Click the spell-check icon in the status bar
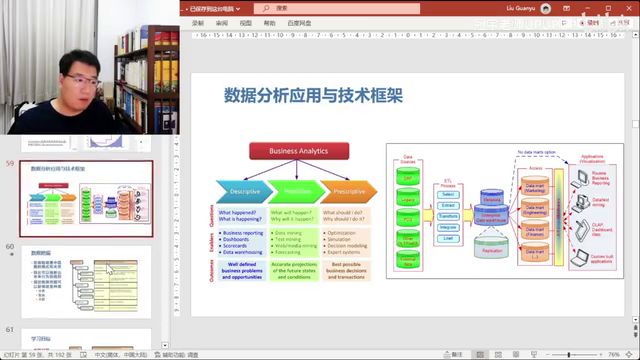The image size is (640, 360). [x=83, y=355]
